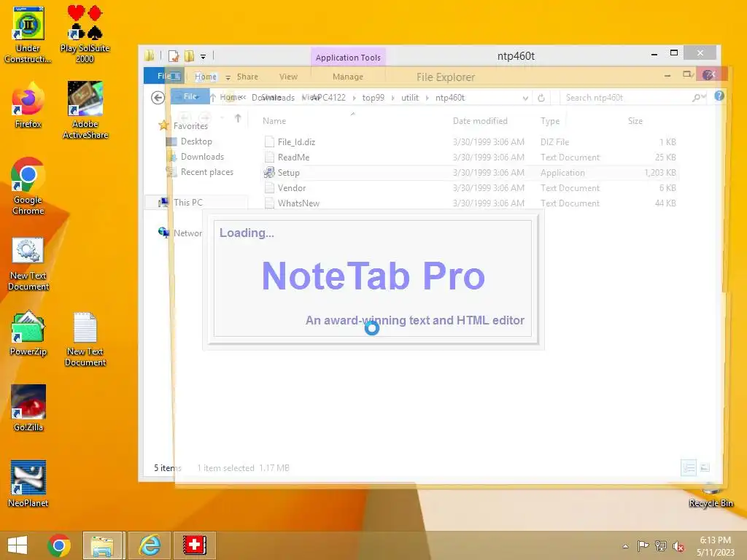747x560 pixels.
Task: Click the File Explorer taskbar button
Action: click(104, 545)
